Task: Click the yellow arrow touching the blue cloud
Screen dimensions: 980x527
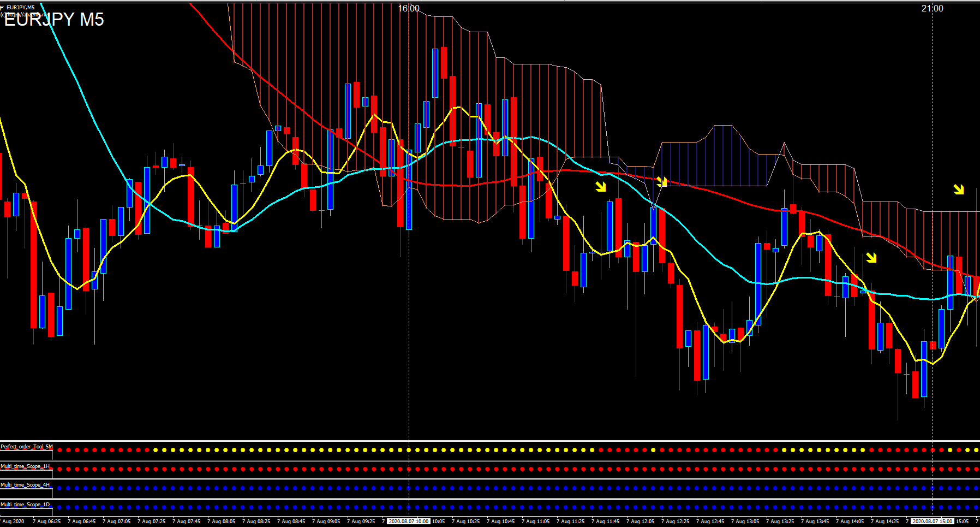Action: pos(661,181)
